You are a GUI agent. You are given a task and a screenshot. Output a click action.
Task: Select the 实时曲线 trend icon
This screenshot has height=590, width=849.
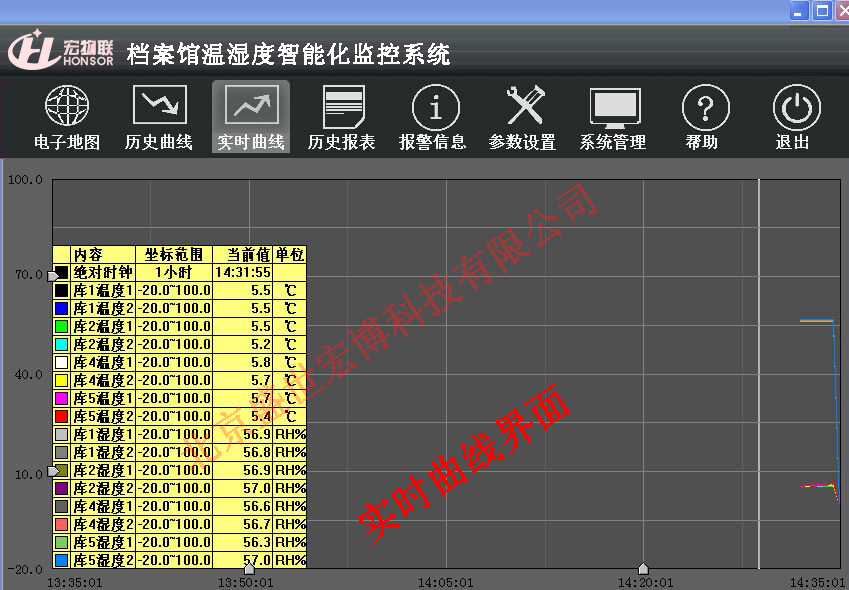coord(251,104)
